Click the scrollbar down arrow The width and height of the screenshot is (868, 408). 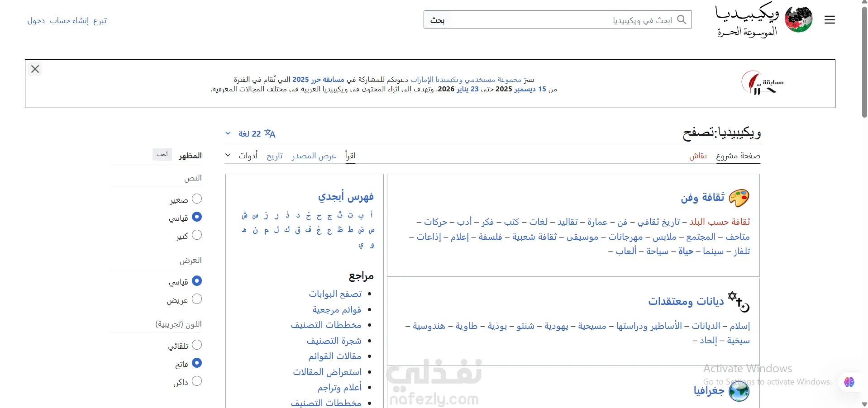864,404
